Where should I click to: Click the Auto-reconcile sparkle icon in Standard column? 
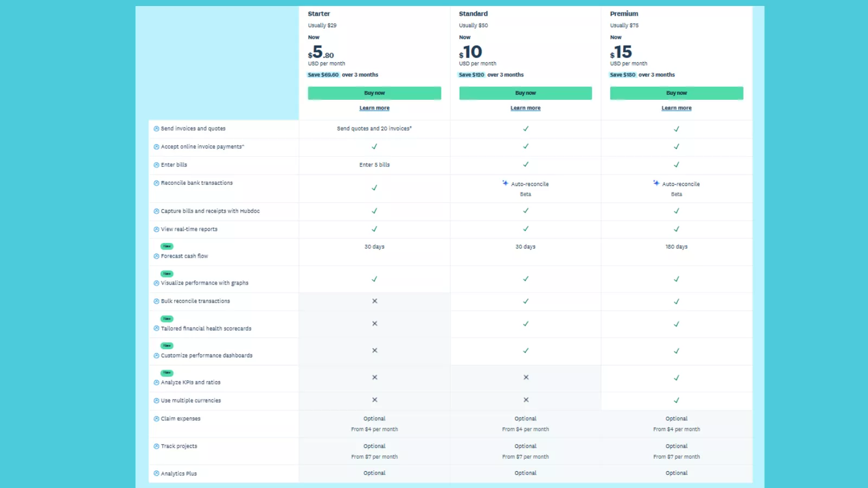(x=505, y=184)
